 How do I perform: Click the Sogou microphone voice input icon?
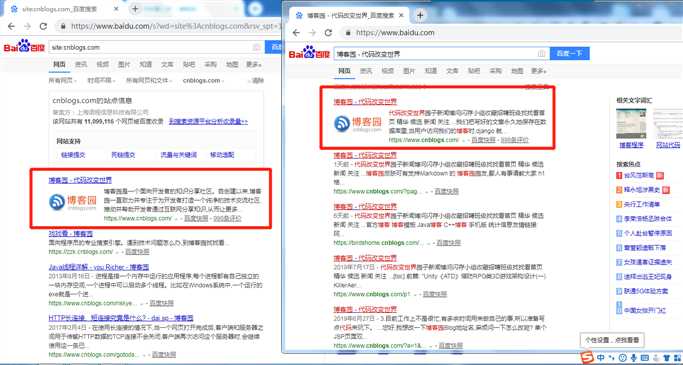[x=634, y=358]
